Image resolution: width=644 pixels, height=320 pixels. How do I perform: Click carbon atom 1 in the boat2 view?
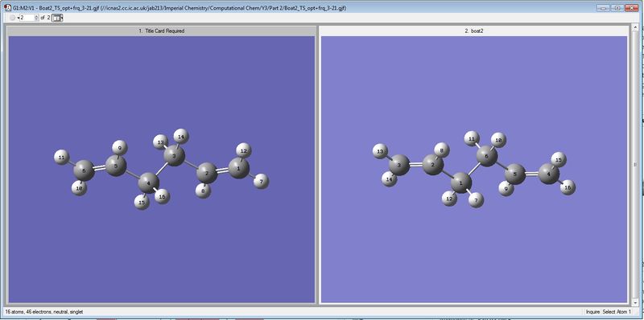pyautogui.click(x=460, y=183)
